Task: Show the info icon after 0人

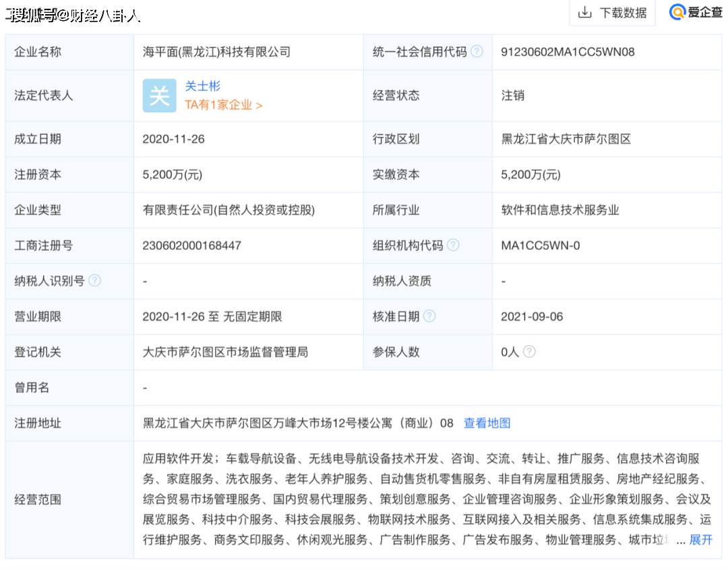Action: [x=529, y=352]
